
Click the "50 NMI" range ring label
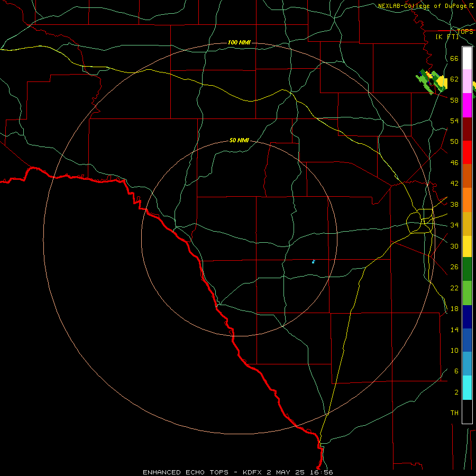pyautogui.click(x=239, y=140)
